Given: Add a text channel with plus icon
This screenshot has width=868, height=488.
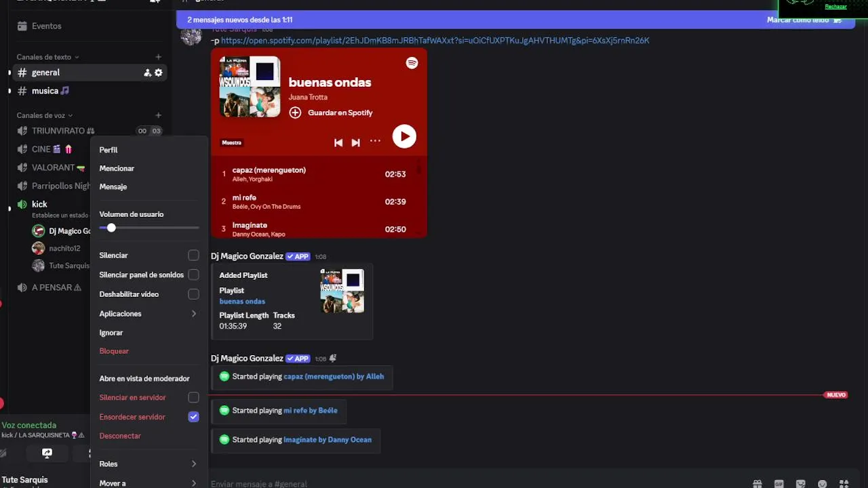Looking at the screenshot, I should coord(158,57).
